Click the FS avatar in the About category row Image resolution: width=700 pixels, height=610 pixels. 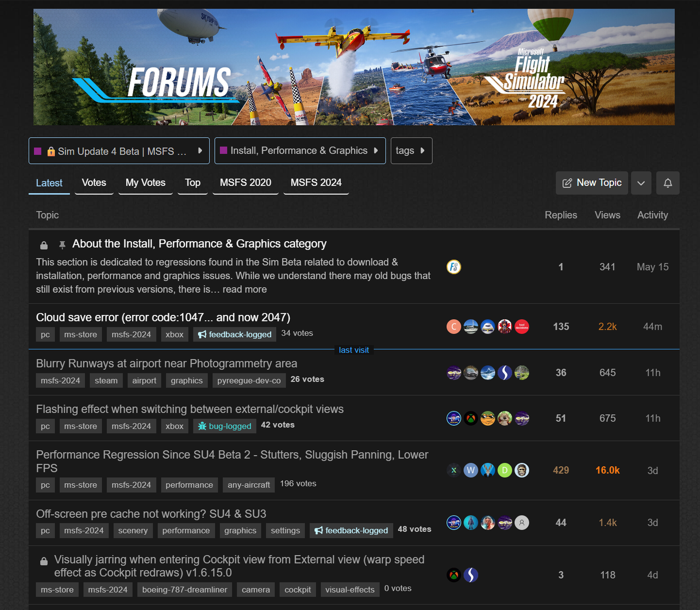click(454, 267)
